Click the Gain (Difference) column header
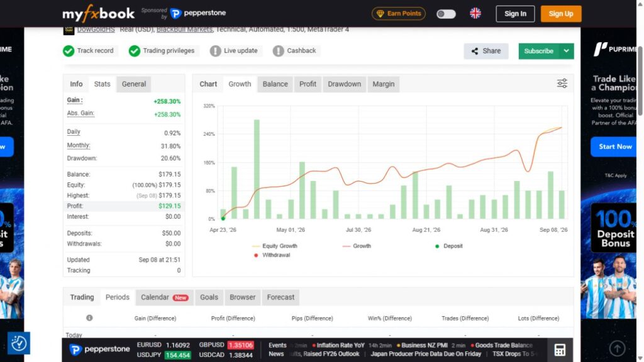This screenshot has width=644, height=362. pos(155,319)
